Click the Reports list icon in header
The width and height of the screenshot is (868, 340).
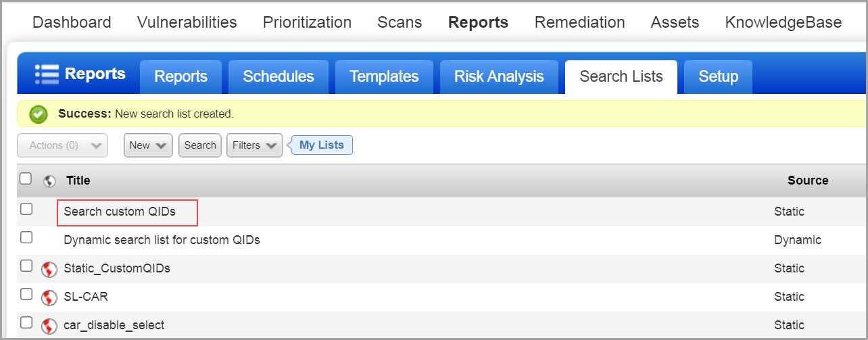click(x=47, y=73)
